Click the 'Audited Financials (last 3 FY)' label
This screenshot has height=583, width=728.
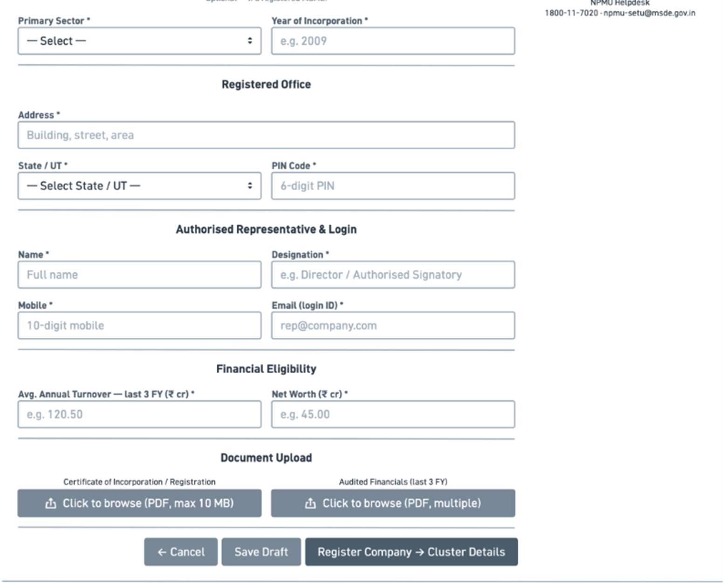tap(393, 482)
